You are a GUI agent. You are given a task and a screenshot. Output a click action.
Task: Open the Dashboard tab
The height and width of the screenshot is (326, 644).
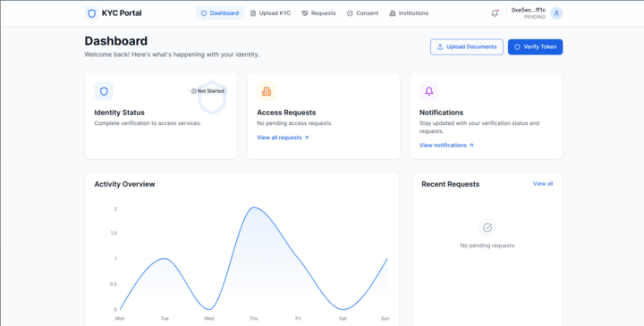220,13
